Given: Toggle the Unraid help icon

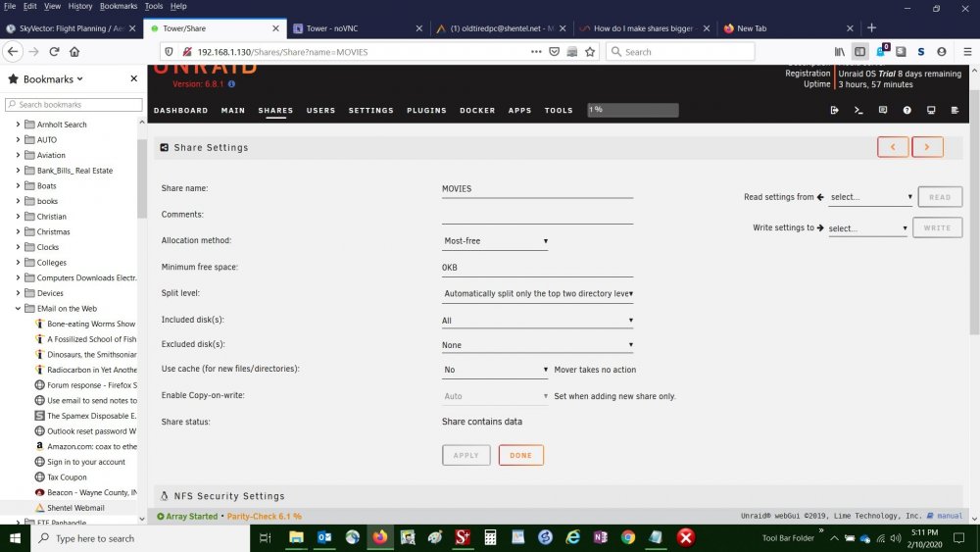Looking at the screenshot, I should 906,110.
